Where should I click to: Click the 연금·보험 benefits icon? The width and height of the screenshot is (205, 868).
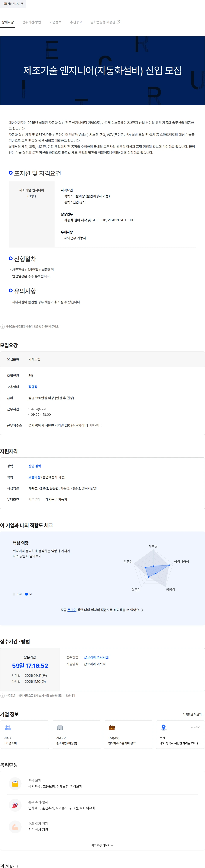click(x=15, y=783)
